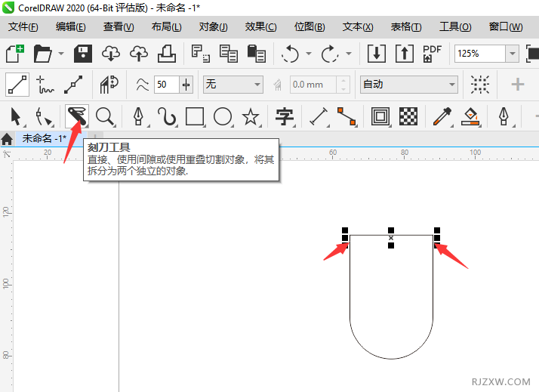Expand the zoom level dropdown arrow
The height and width of the screenshot is (392, 539).
512,54
